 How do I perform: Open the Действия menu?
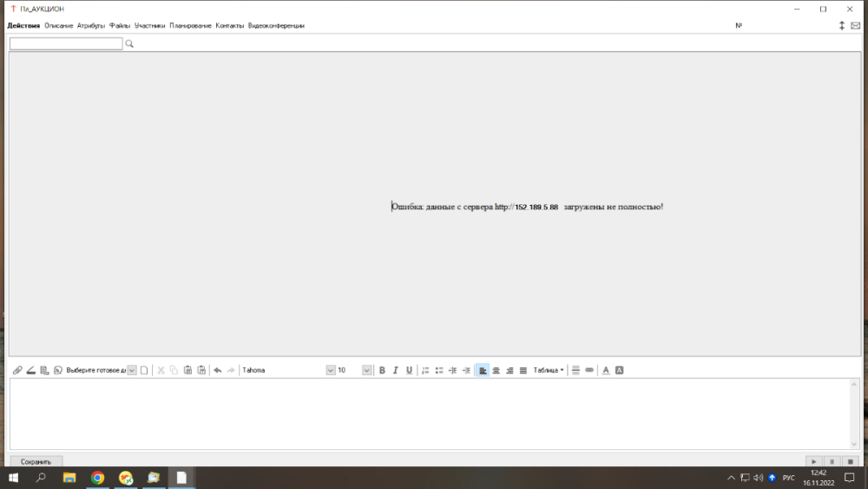23,25
